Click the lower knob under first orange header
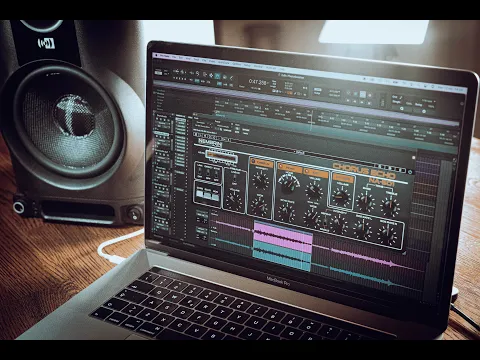The height and width of the screenshot is (360, 480). click(259, 206)
